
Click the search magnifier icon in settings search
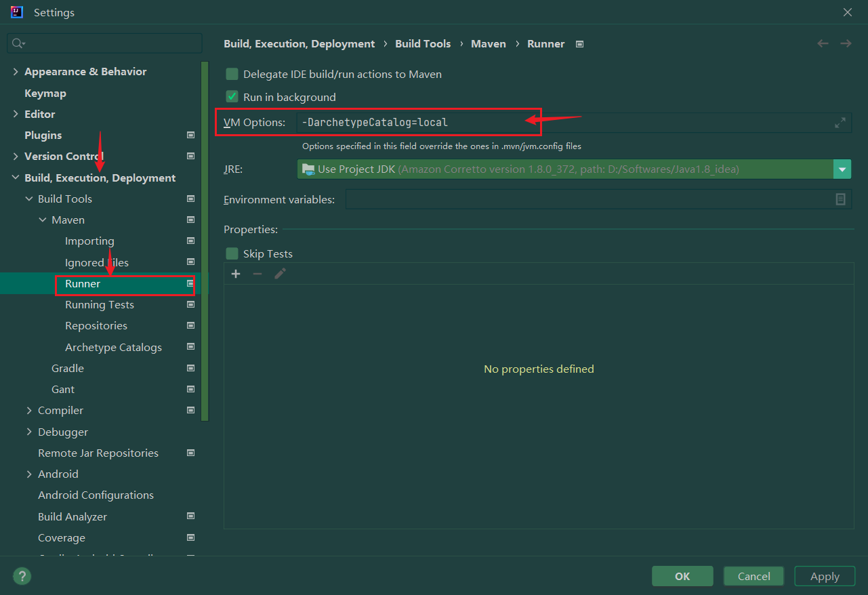pos(18,43)
